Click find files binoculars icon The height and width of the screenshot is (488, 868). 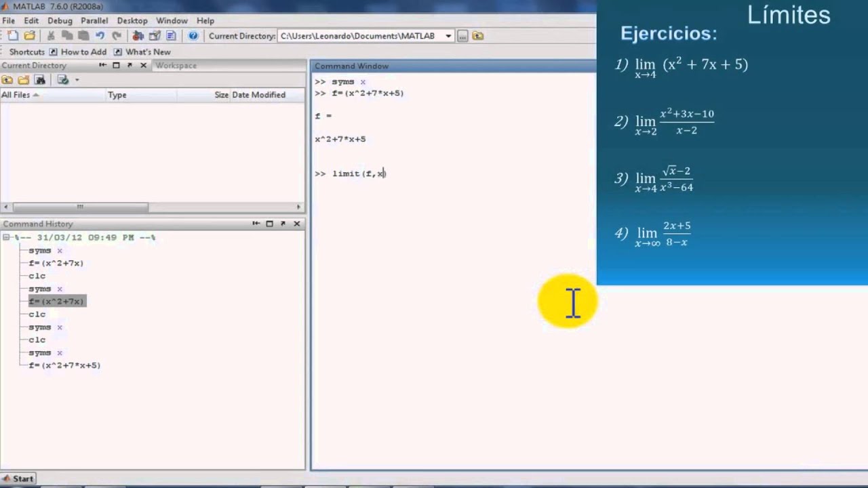[x=40, y=80]
